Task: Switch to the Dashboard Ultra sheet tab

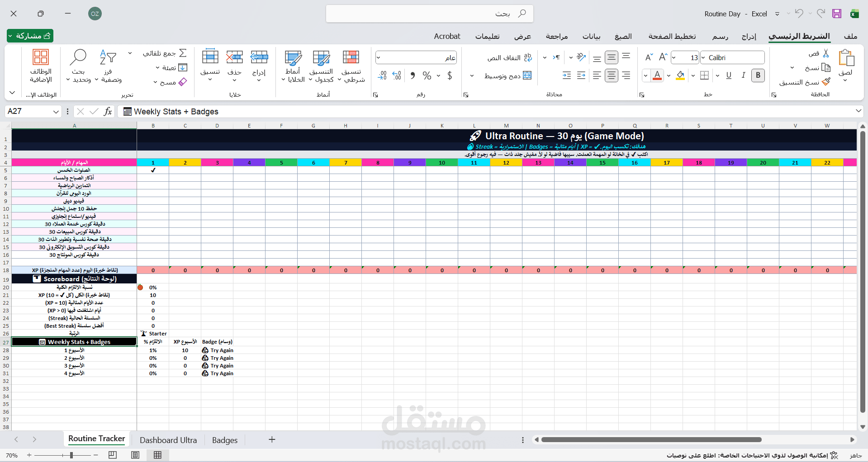Action: pyautogui.click(x=168, y=440)
